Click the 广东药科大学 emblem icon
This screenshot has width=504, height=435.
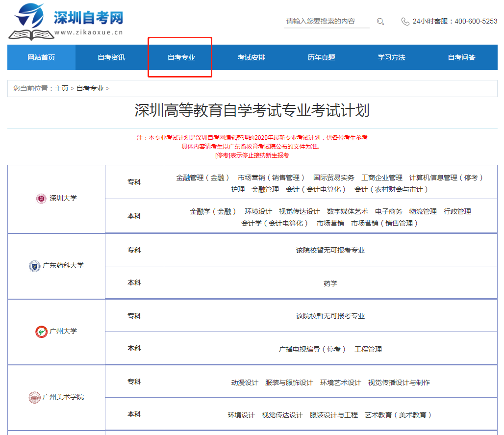(x=34, y=266)
